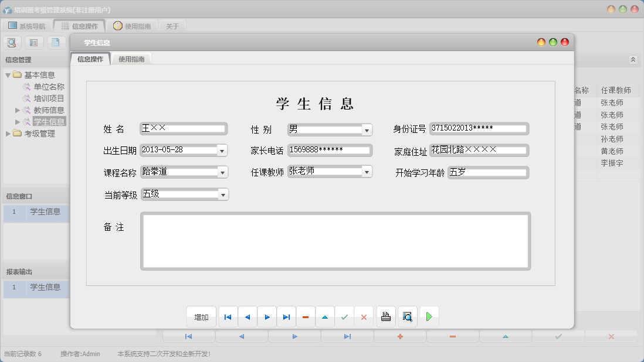The image size is (644, 362).
Task: Go to next record with arrow icon
Action: tap(267, 316)
